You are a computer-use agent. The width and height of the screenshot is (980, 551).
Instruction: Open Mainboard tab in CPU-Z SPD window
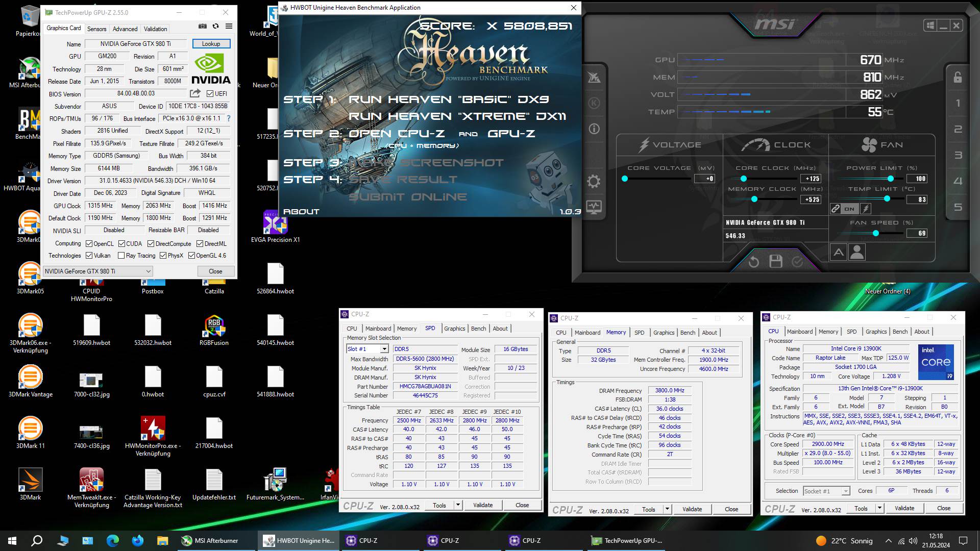378,329
